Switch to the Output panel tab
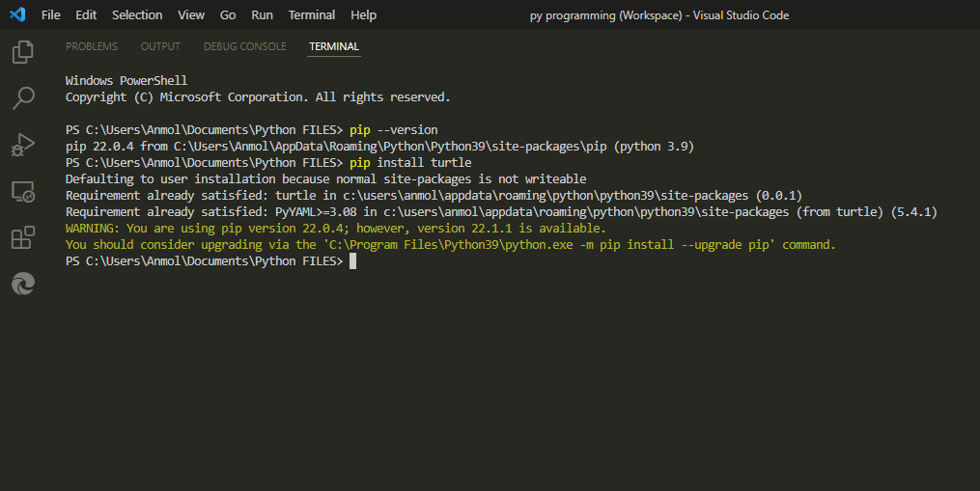The height and width of the screenshot is (491, 980). point(160,46)
